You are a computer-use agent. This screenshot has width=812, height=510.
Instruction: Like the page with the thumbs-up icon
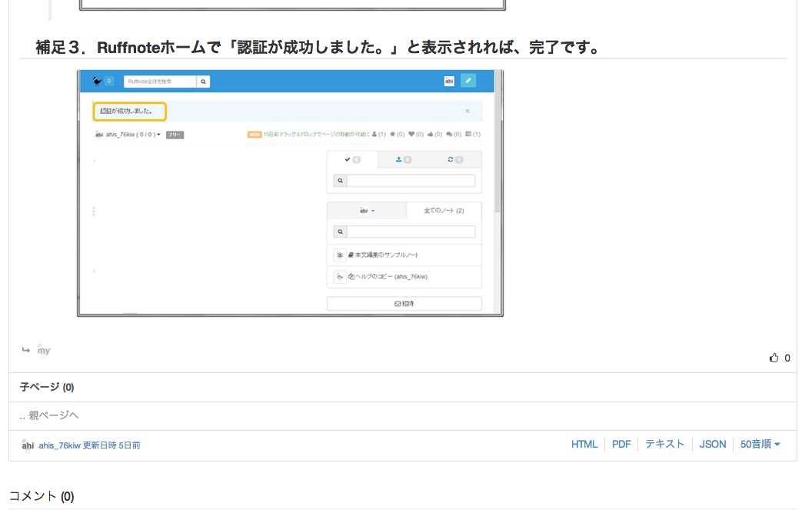[x=774, y=358]
